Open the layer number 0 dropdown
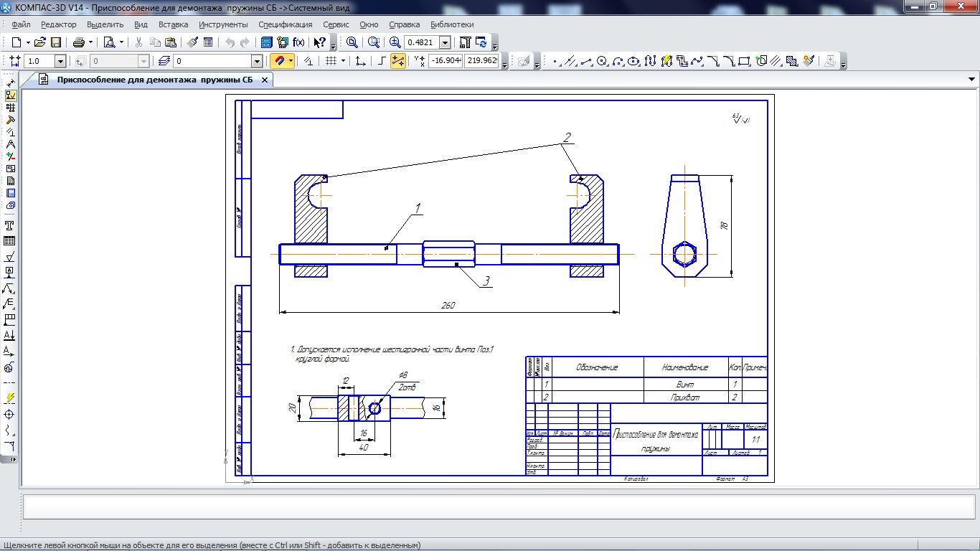Image resolution: width=980 pixels, height=551 pixels. point(256,62)
